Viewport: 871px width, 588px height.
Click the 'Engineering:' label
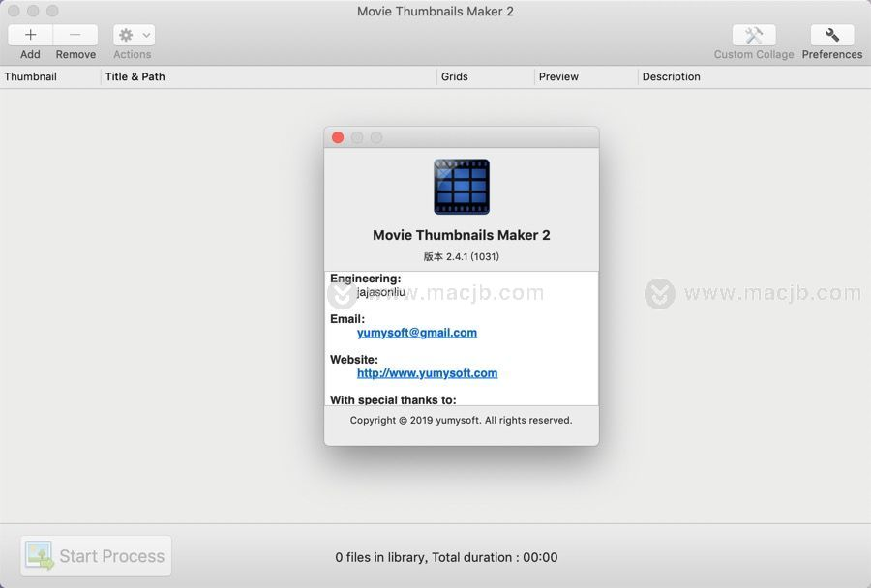pos(365,279)
